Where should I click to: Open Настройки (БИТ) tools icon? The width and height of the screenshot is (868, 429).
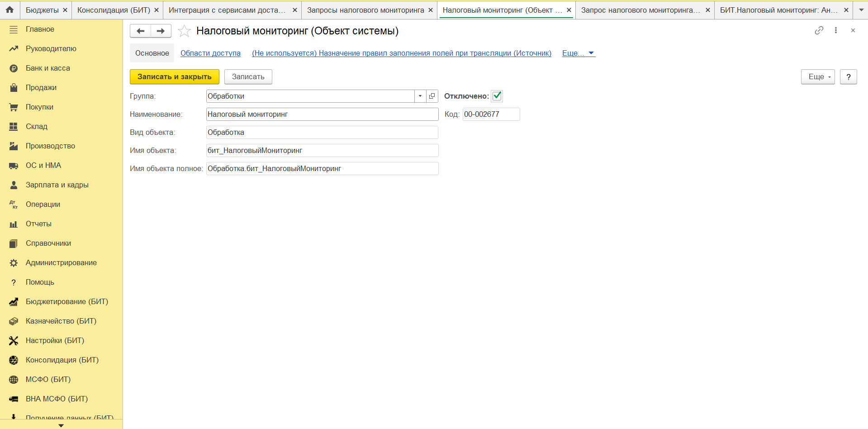click(14, 341)
